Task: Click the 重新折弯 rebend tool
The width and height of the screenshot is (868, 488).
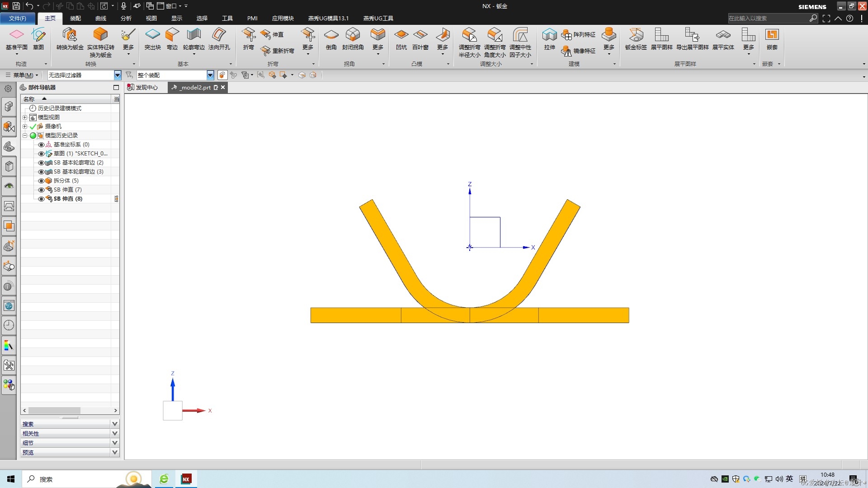Action: [278, 51]
